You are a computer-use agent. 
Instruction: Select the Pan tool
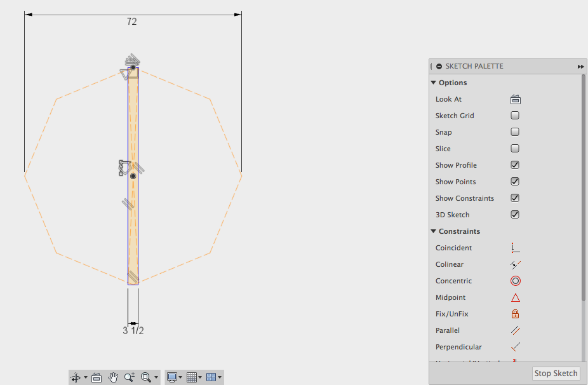113,377
